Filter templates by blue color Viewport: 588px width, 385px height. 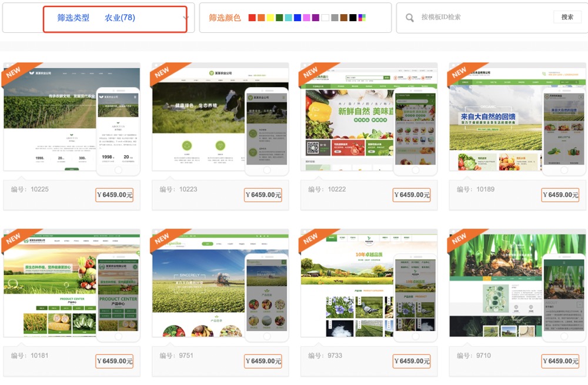tap(298, 18)
